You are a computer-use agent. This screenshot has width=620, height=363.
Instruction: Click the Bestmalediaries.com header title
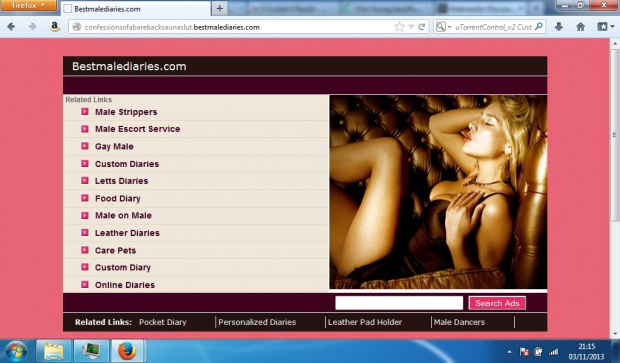[x=129, y=66]
